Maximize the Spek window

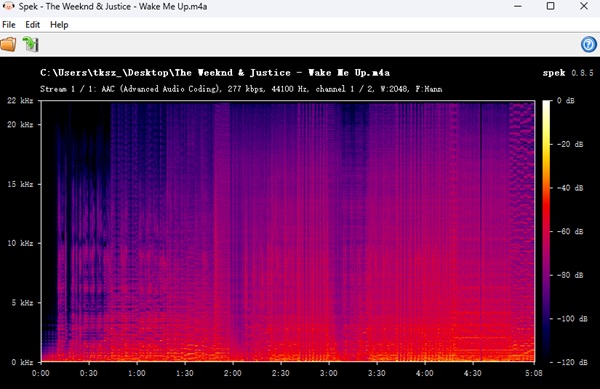coord(551,6)
